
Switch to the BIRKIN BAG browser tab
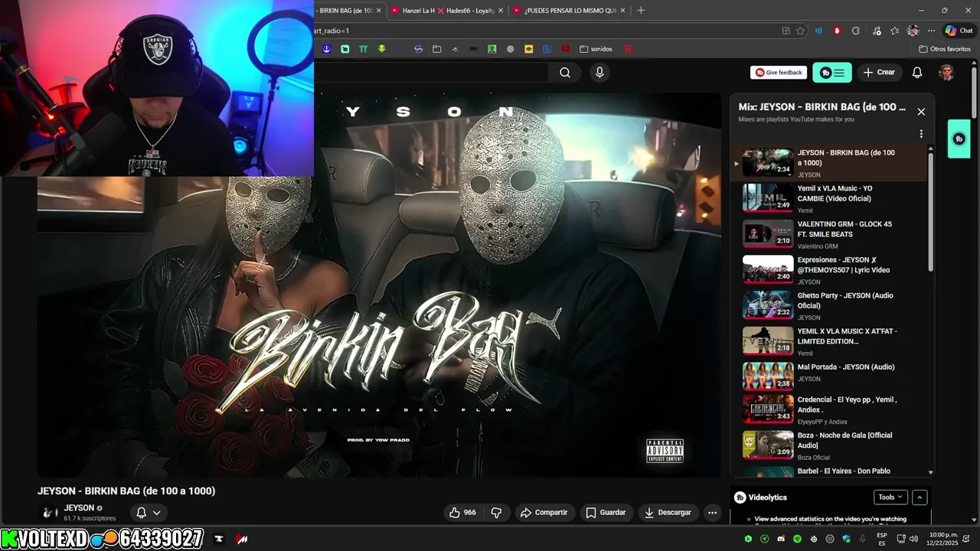(345, 10)
